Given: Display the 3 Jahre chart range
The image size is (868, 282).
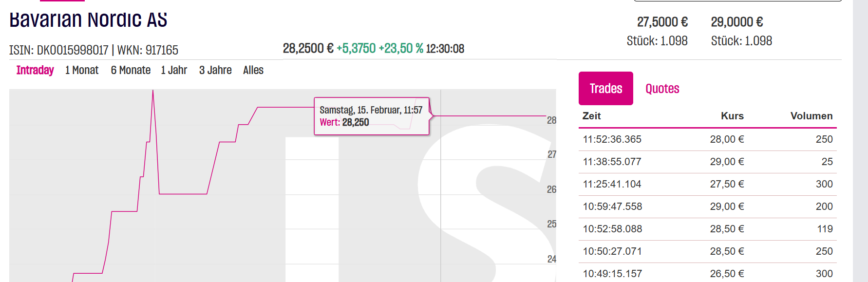Looking at the screenshot, I should tap(215, 70).
